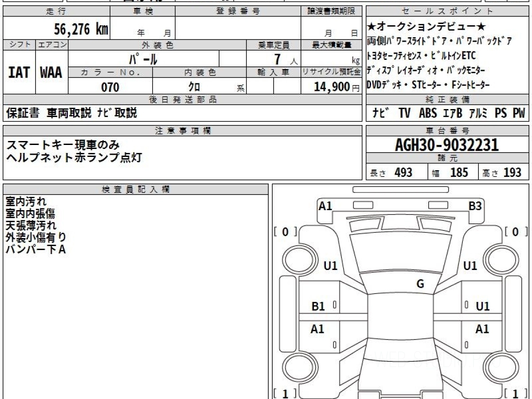This screenshot has height=399, width=532.
Task: Click the interior color クロ
Action: 194,87
